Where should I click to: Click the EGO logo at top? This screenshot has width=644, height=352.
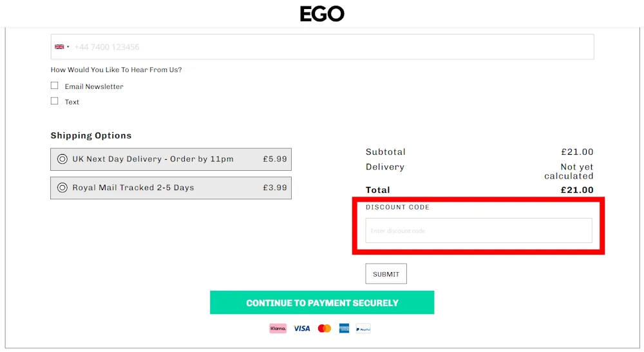pyautogui.click(x=322, y=14)
